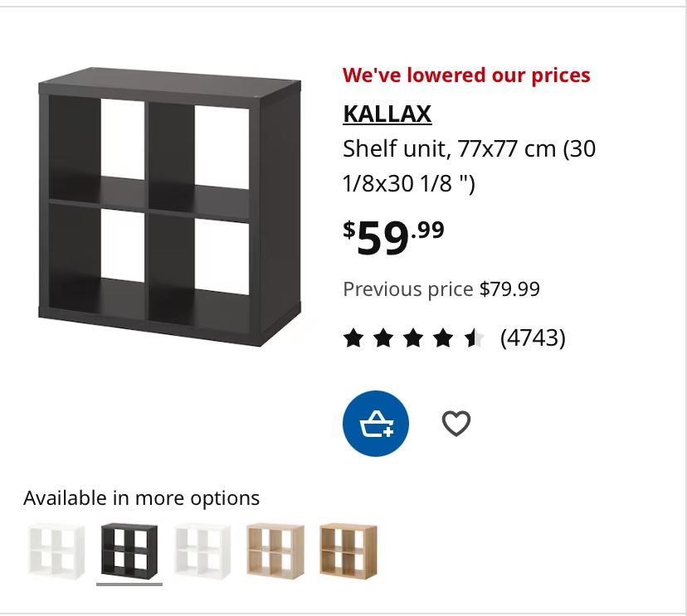Screen dimensions: 687x616
Task: Open the KALLAX product title link
Action: point(387,114)
